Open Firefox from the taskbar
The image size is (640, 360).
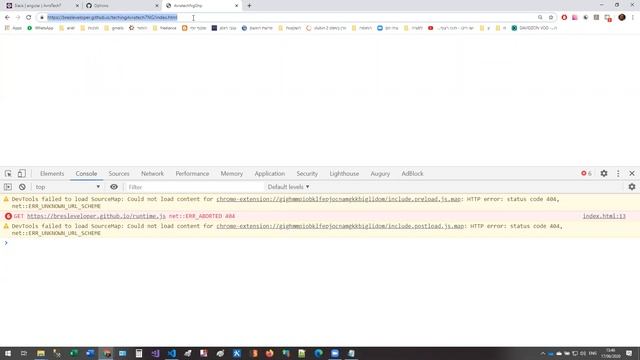coord(269,353)
